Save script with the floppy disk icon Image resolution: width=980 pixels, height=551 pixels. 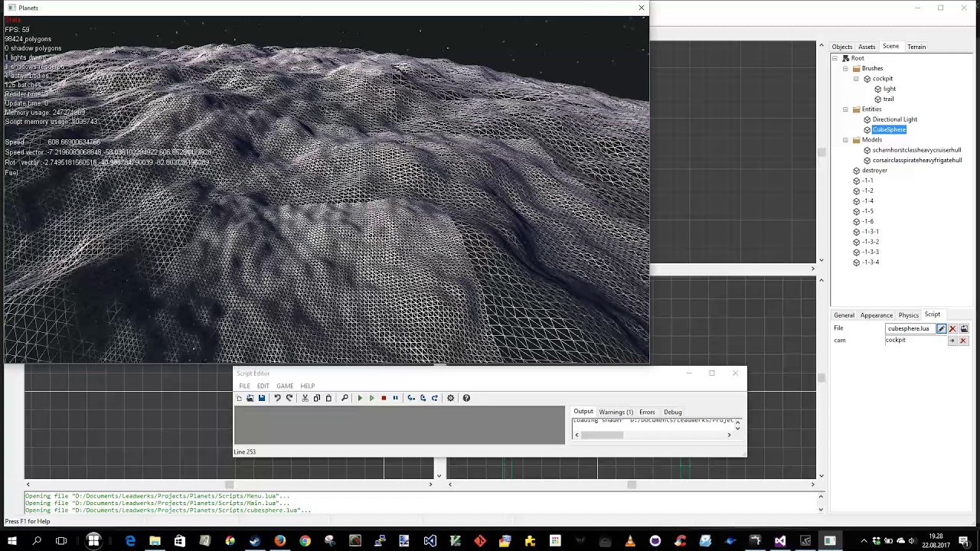[x=261, y=398]
